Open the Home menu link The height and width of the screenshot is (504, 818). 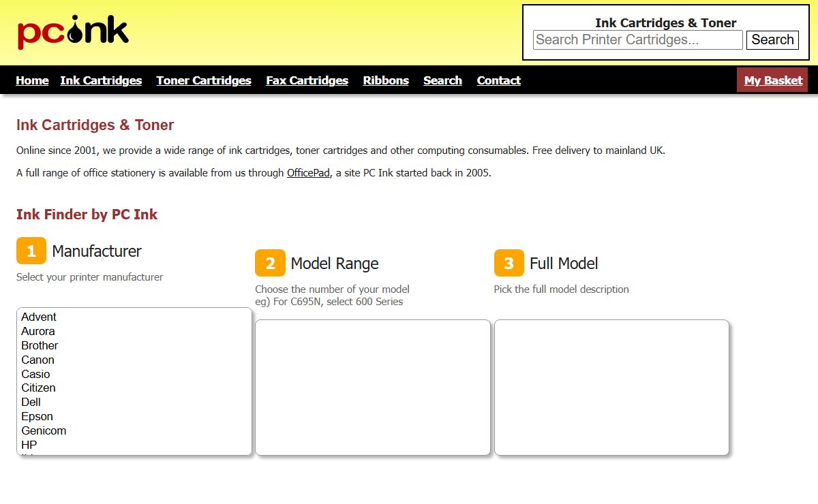[32, 80]
